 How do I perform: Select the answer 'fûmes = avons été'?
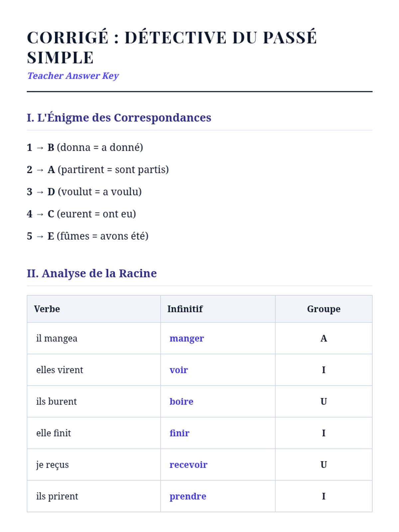(x=88, y=236)
